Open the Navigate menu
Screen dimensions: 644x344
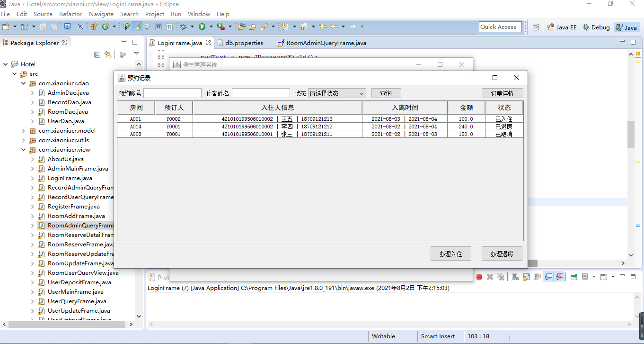tap(101, 14)
